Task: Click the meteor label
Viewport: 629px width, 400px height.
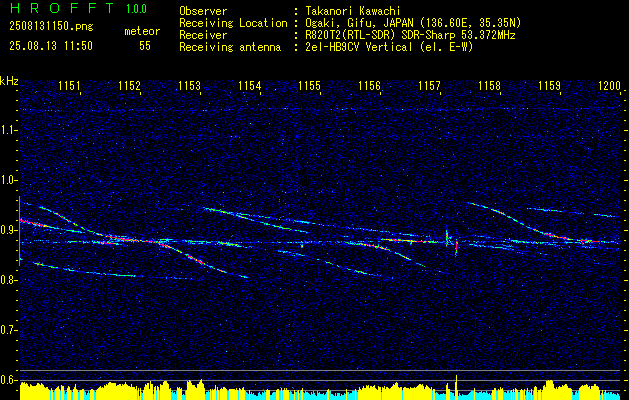Action: pos(142,31)
